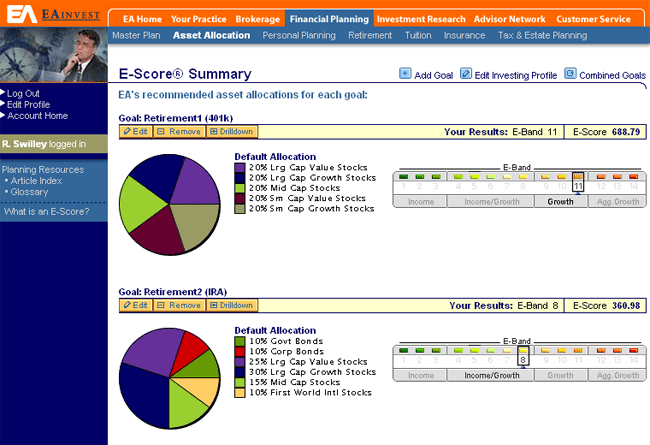Click 'Goal: Retirement1 (401k)' heading
The height and width of the screenshot is (445, 650).
pos(176,118)
